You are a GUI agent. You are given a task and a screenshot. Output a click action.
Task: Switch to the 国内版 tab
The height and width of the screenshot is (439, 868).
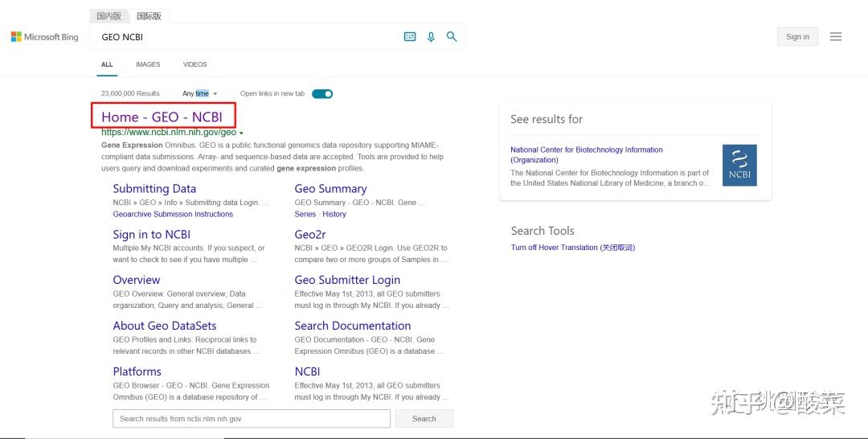point(109,16)
